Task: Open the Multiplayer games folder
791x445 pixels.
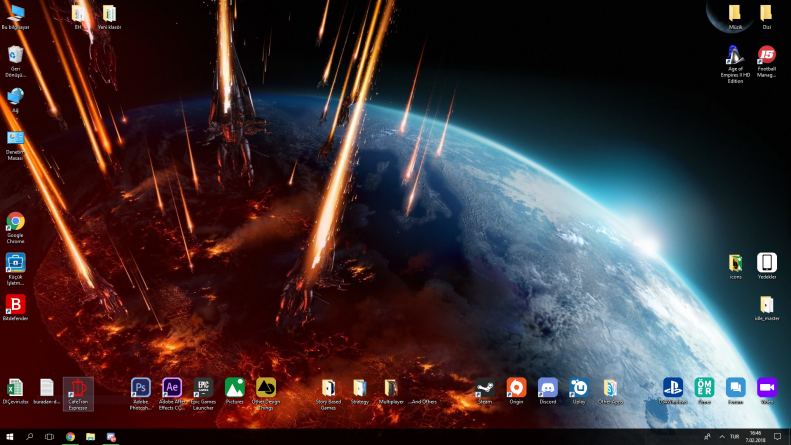Action: point(391,391)
